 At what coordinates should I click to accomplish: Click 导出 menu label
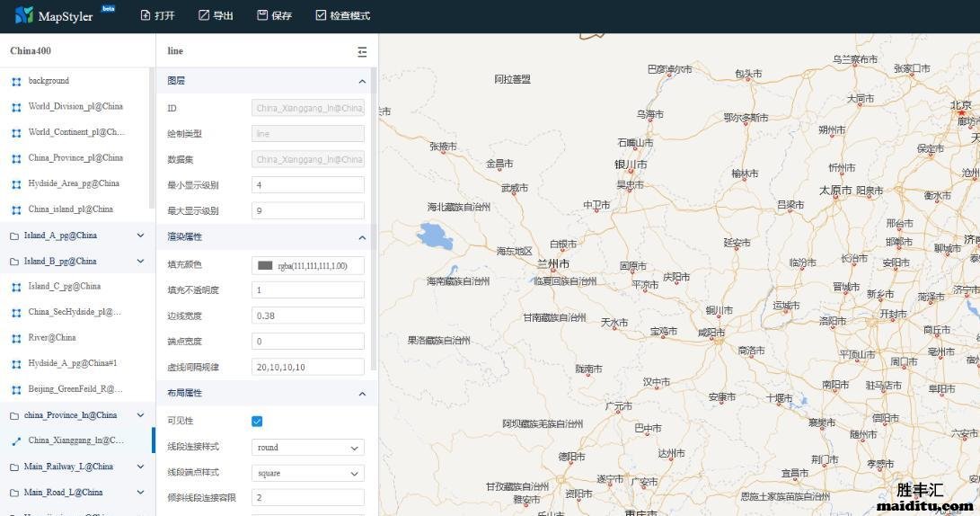point(223,15)
